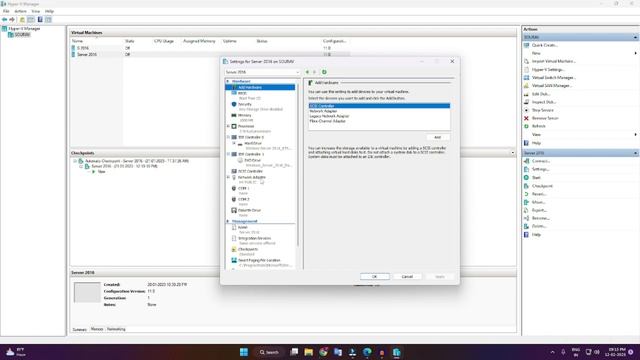640x360 pixels.
Task: Click Cancel in the Settings dialog
Action: click(407, 277)
